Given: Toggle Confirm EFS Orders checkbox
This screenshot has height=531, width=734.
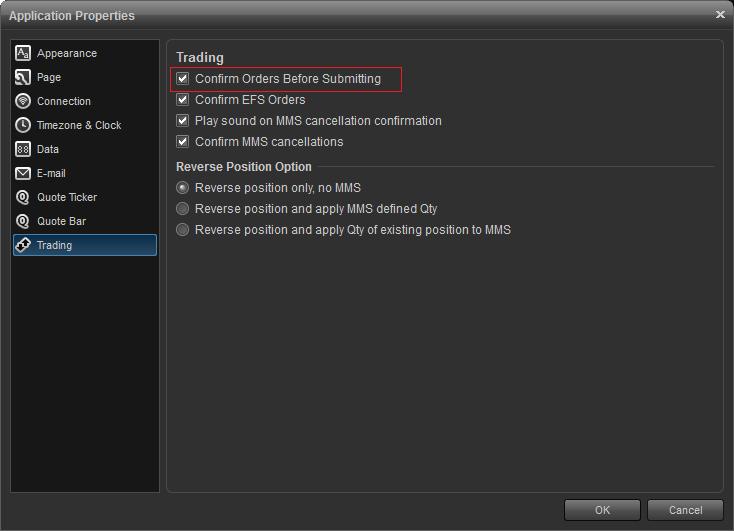Looking at the screenshot, I should click(x=183, y=100).
